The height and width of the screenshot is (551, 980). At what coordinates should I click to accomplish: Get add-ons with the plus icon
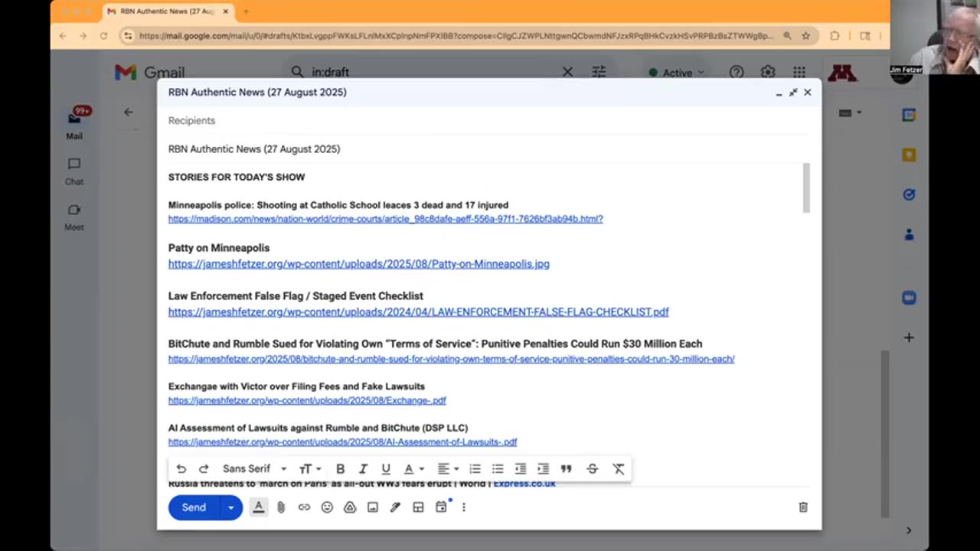909,337
